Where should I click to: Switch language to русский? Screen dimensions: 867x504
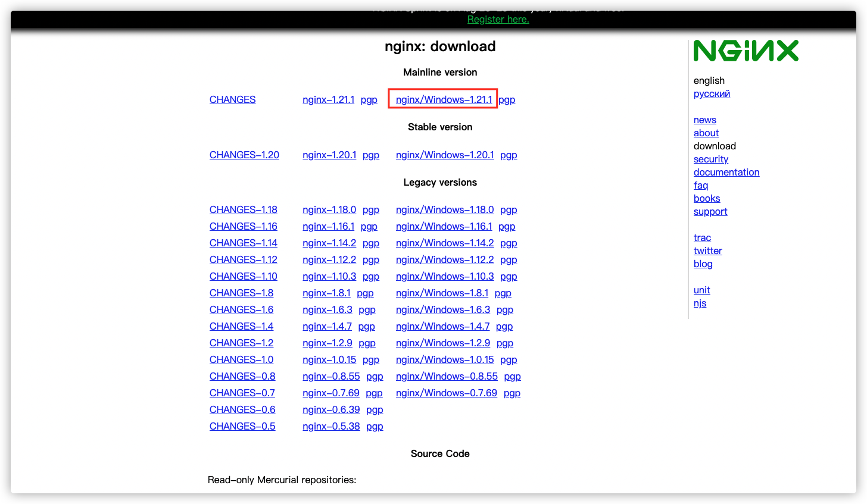(x=712, y=94)
